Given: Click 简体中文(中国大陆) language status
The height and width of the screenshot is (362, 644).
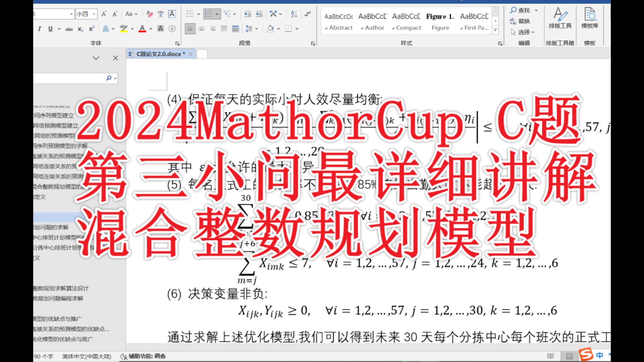Looking at the screenshot, I should click(x=87, y=356).
